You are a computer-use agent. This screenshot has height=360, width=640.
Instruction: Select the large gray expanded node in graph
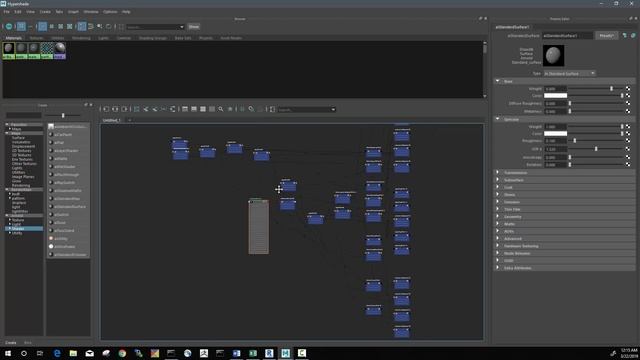click(x=259, y=226)
